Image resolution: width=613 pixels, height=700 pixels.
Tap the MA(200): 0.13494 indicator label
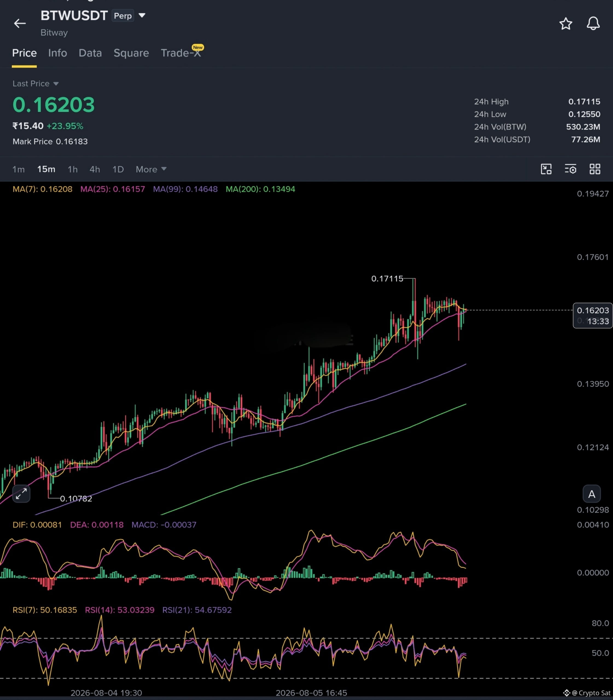260,189
